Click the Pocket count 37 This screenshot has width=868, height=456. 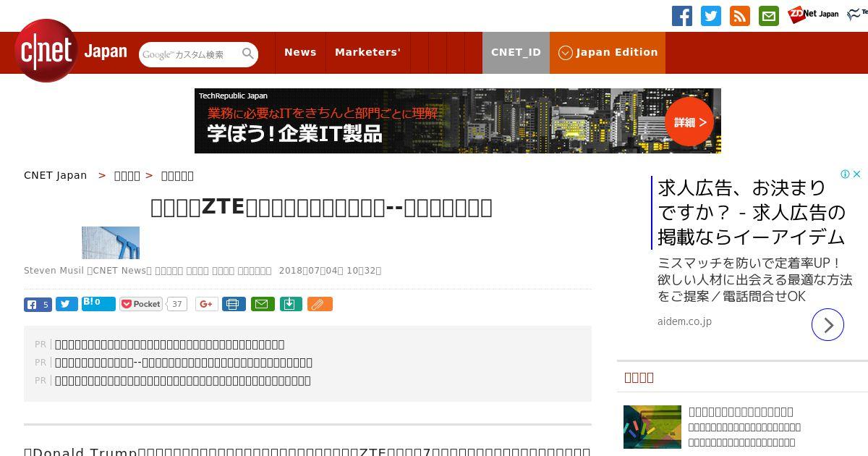tap(177, 304)
